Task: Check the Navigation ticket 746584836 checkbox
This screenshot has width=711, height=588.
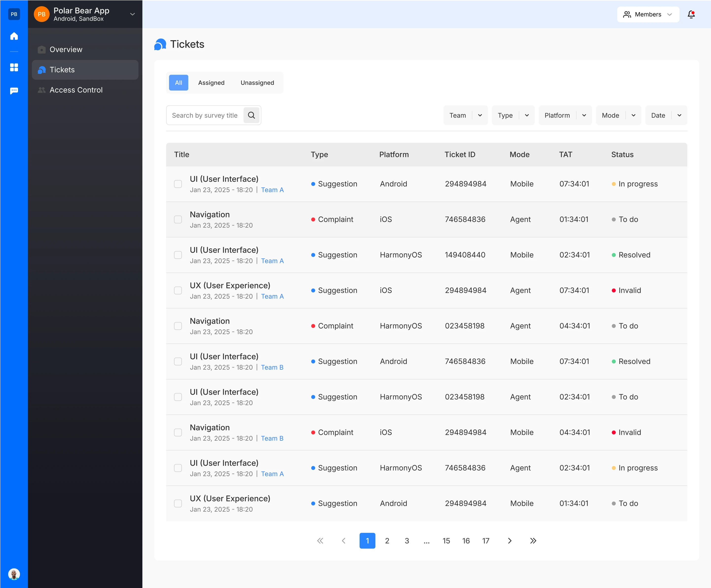Action: coord(178,220)
